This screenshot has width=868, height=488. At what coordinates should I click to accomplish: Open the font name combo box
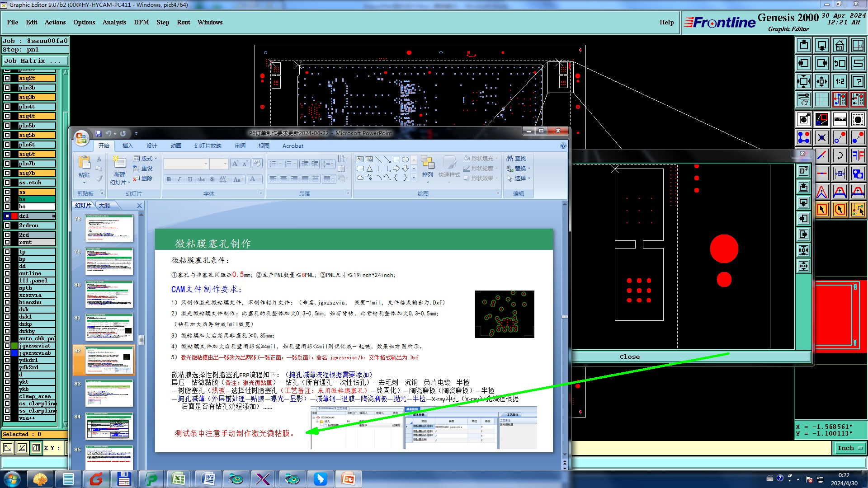(x=186, y=164)
